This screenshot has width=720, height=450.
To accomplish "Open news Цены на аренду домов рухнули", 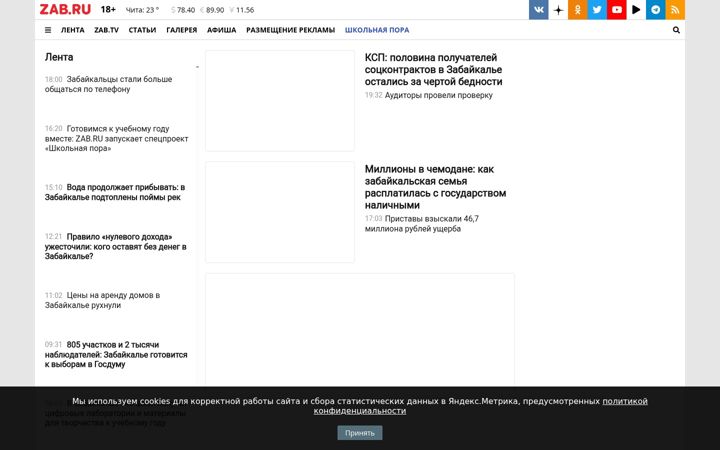I will (x=102, y=300).
